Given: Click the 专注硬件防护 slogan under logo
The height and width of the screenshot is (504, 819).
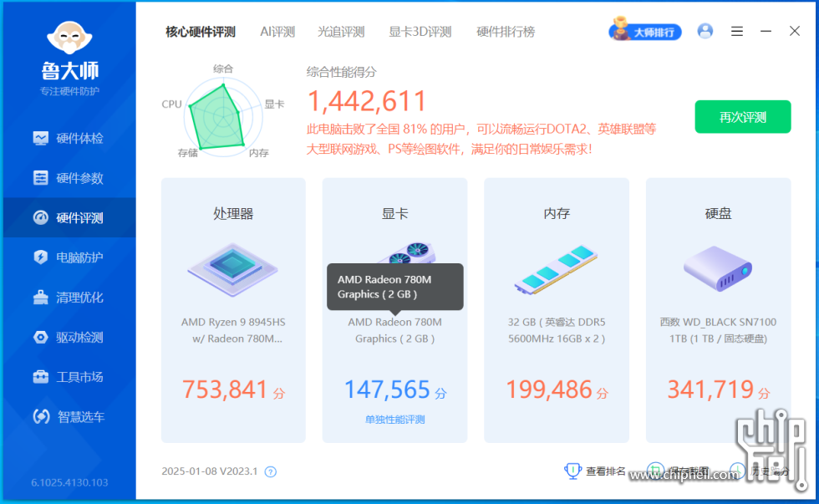Looking at the screenshot, I should tap(69, 91).
